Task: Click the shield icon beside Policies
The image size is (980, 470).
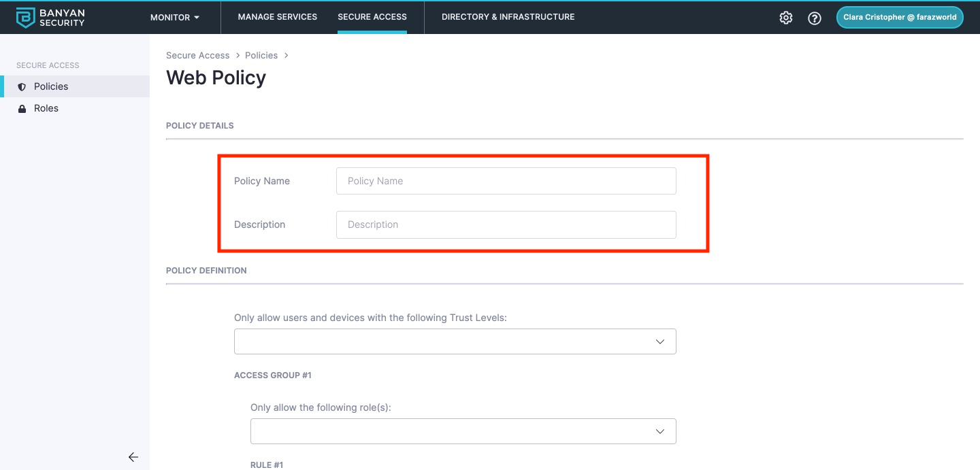Action: (x=22, y=87)
